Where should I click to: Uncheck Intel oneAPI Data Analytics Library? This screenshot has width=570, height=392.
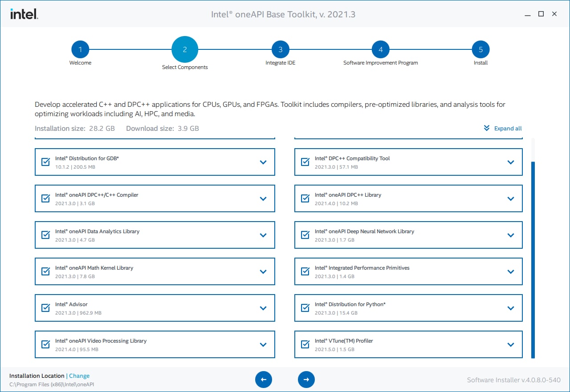pos(45,235)
